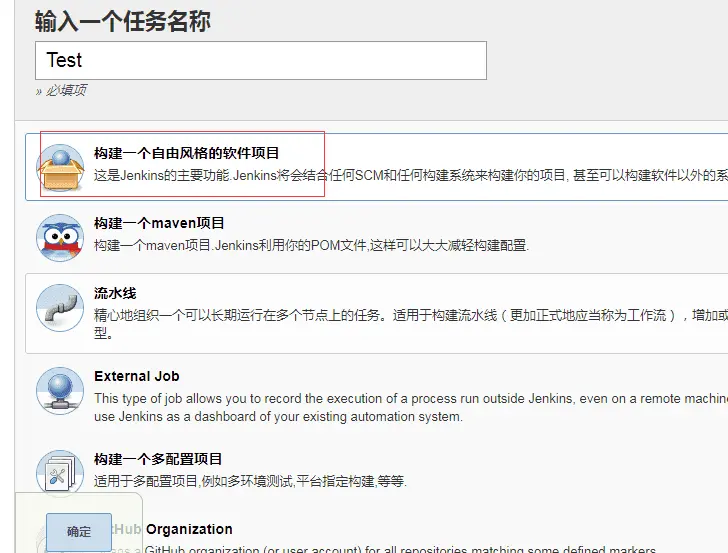Choose 构建一个多配置项目 title

pos(158,459)
